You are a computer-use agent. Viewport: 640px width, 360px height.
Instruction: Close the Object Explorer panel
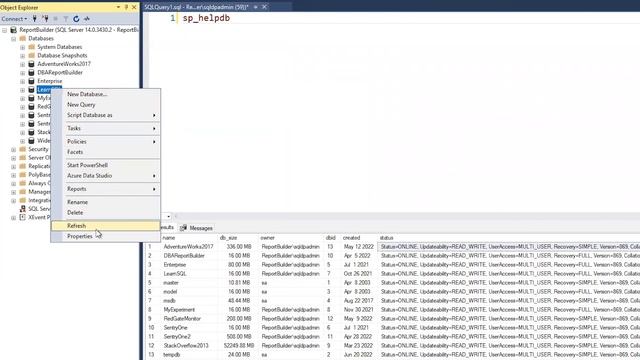(134, 7)
